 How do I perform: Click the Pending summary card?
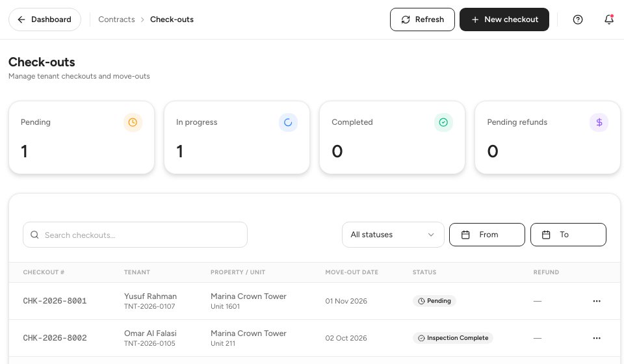(x=82, y=137)
